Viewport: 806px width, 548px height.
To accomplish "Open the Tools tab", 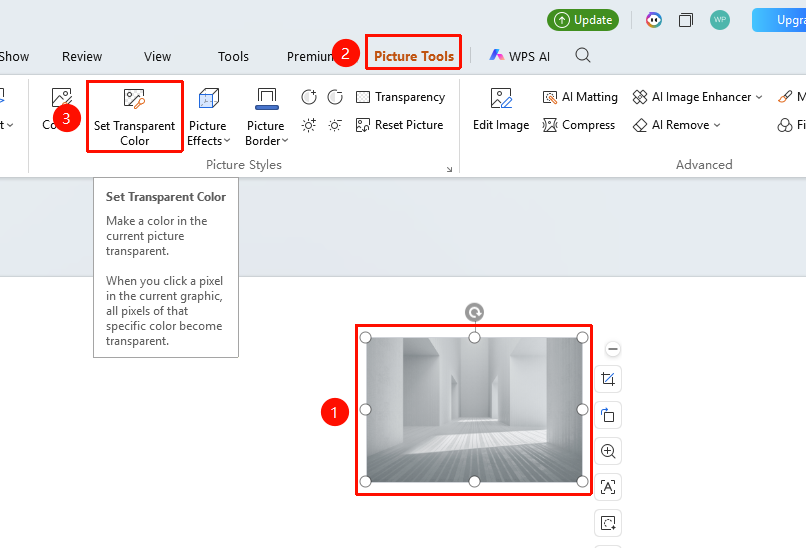I will pyautogui.click(x=233, y=57).
